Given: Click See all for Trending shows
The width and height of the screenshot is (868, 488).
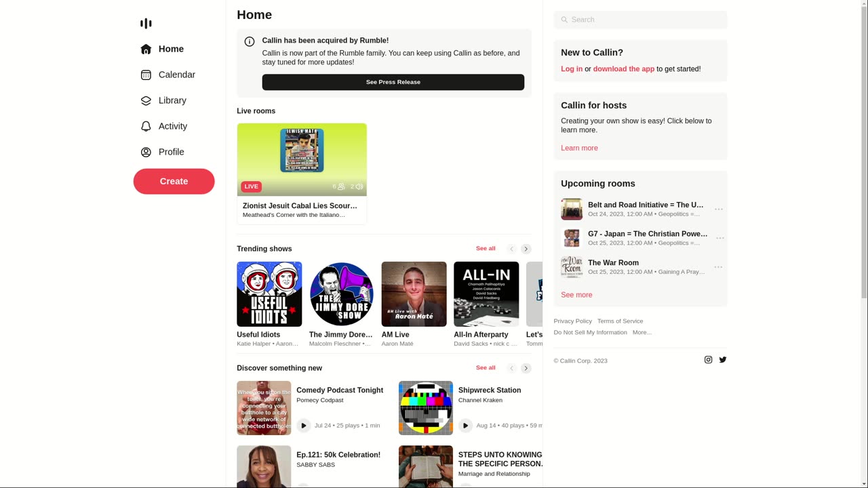Looking at the screenshot, I should (486, 249).
